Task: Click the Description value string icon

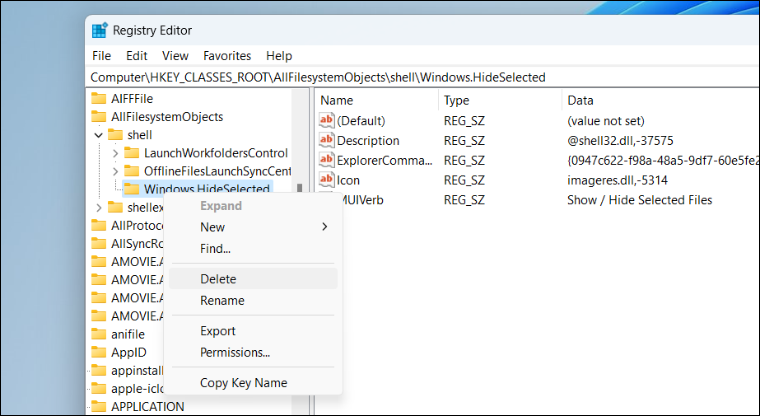Action: (x=327, y=140)
